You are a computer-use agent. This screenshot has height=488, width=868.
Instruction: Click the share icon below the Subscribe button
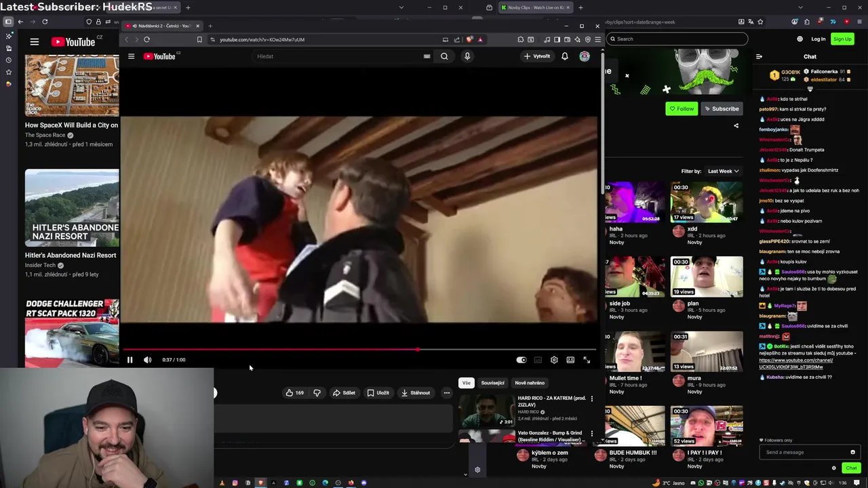coord(736,125)
